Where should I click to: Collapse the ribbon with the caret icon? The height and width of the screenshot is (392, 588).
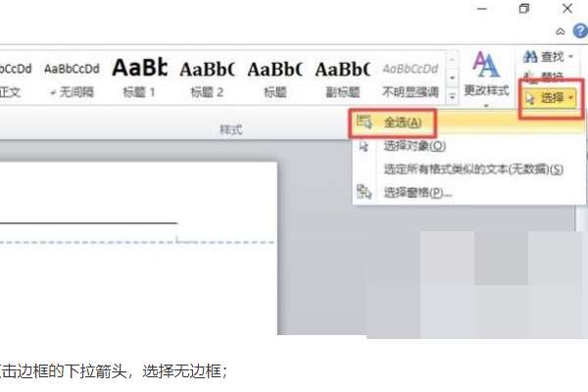561,31
